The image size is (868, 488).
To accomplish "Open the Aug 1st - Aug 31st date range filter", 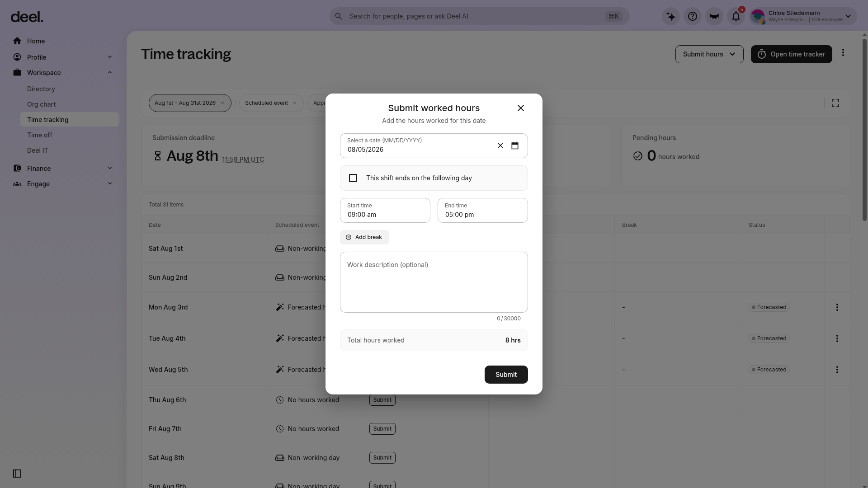I will tap(190, 103).
